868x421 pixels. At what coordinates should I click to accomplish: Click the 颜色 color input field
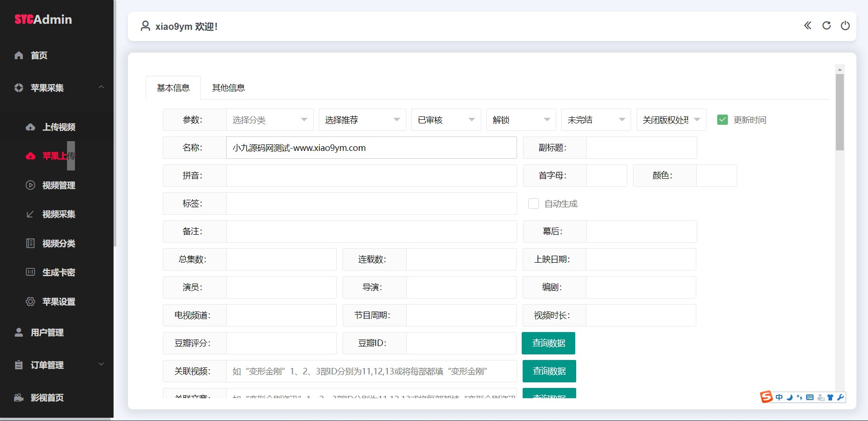[716, 176]
